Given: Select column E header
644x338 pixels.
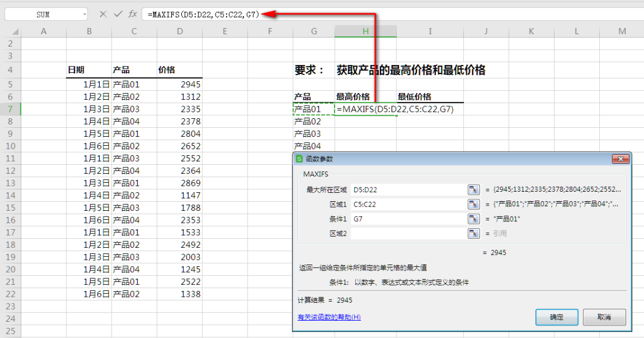Looking at the screenshot, I should pos(225,31).
